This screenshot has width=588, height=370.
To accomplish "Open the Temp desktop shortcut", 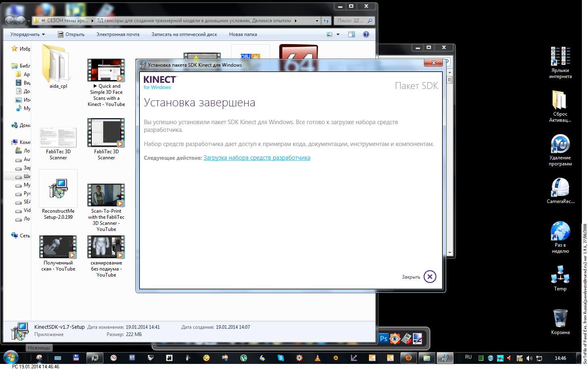I will click(x=560, y=278).
